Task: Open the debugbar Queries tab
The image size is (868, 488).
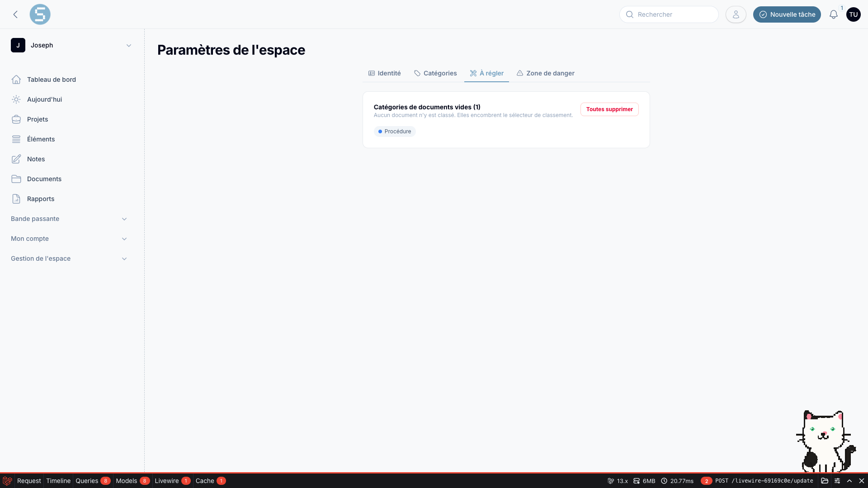Action: (x=93, y=481)
